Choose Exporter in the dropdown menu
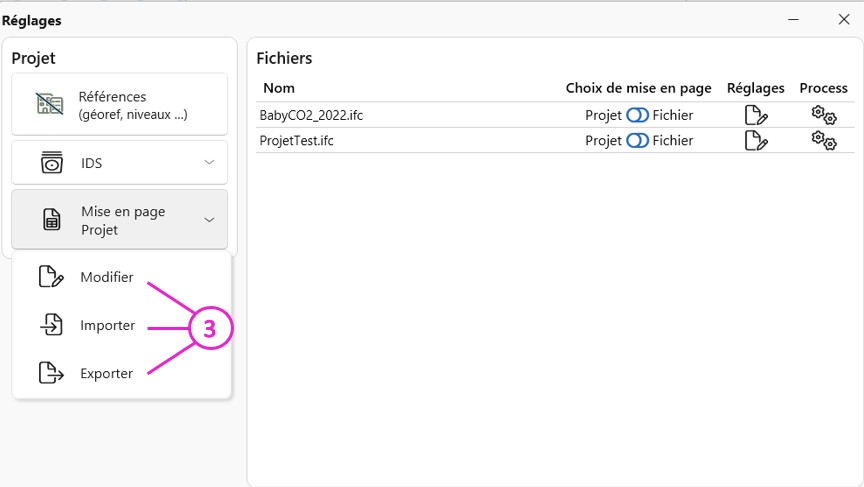The height and width of the screenshot is (487, 864). pyautogui.click(x=106, y=373)
